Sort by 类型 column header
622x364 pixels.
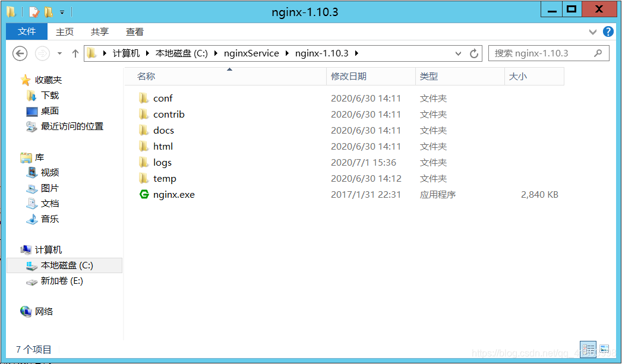pos(460,76)
